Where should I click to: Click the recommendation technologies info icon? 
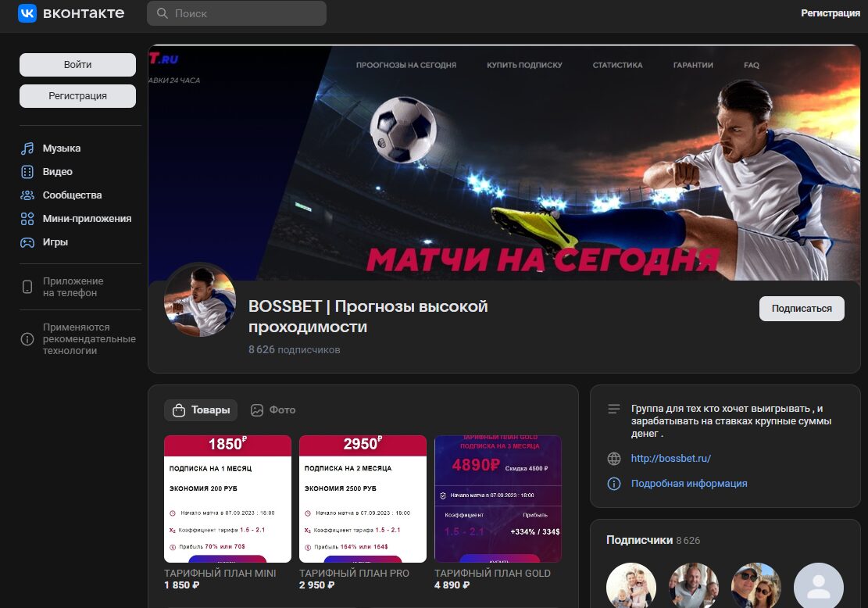[27, 339]
